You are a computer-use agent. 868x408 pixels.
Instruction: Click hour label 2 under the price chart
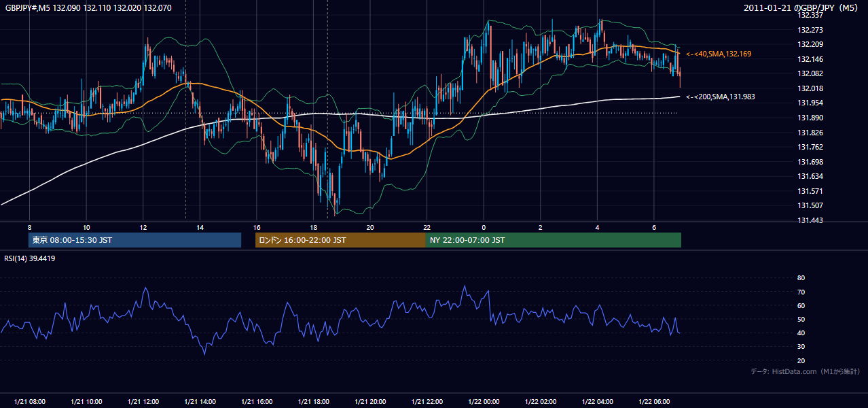pos(541,227)
